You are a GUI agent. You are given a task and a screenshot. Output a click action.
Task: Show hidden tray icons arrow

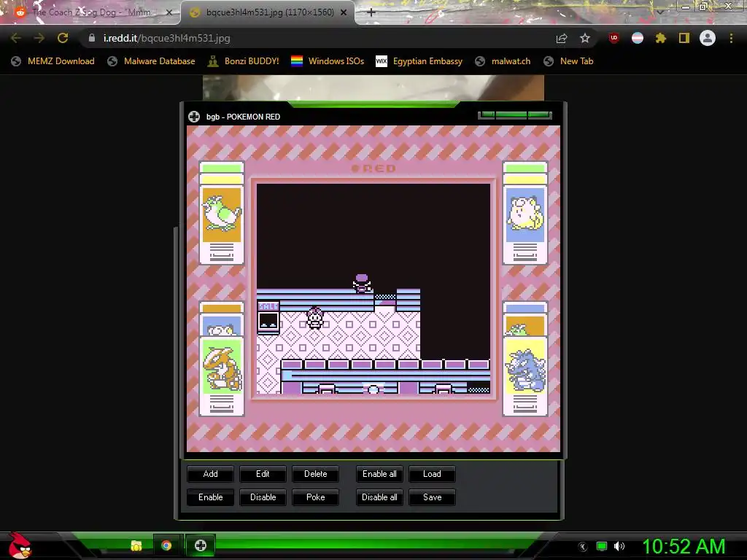pyautogui.click(x=582, y=547)
